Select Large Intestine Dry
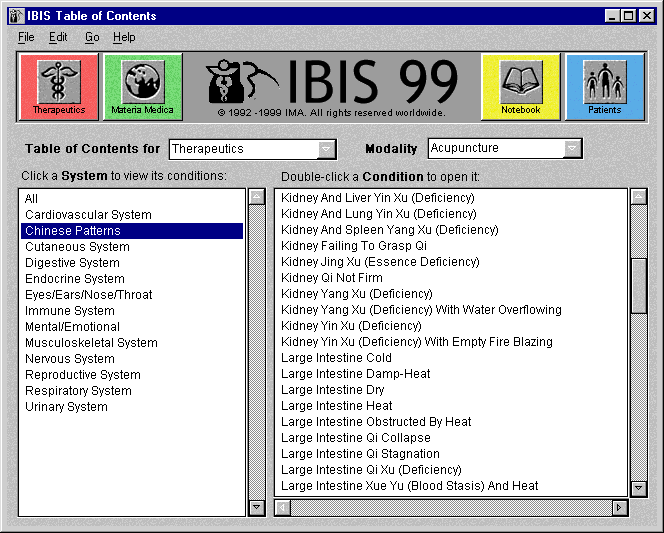 (451, 390)
